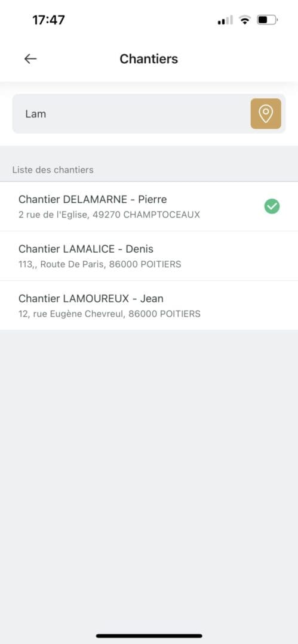298x644 pixels.
Task: Tap the cellular signal bars icon
Action: [x=225, y=20]
